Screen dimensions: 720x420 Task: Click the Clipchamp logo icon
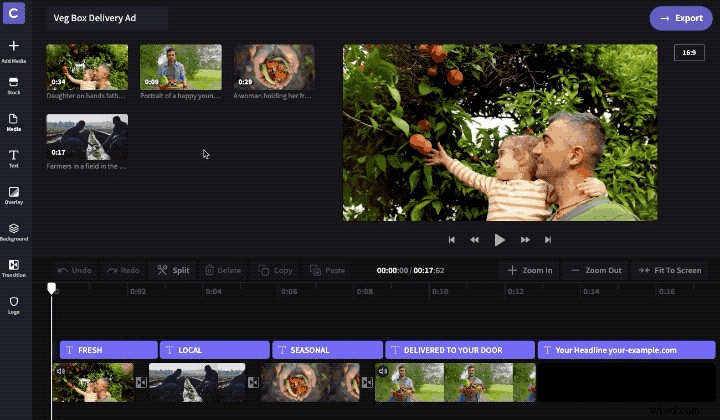pos(14,13)
